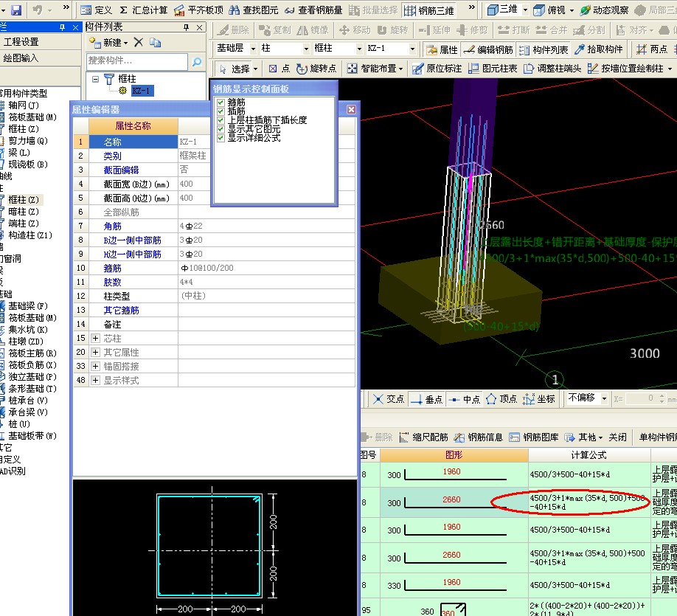This screenshot has height=616, width=677.
Task: Toggle 垂点 perpendicular snap
Action: [426, 399]
